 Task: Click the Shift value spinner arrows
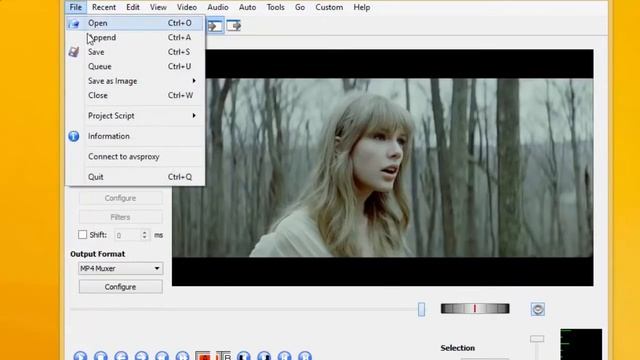[144, 235]
